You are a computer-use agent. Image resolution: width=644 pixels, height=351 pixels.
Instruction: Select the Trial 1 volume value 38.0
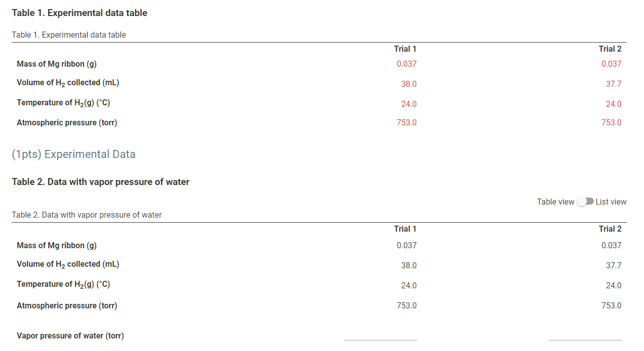pyautogui.click(x=409, y=84)
